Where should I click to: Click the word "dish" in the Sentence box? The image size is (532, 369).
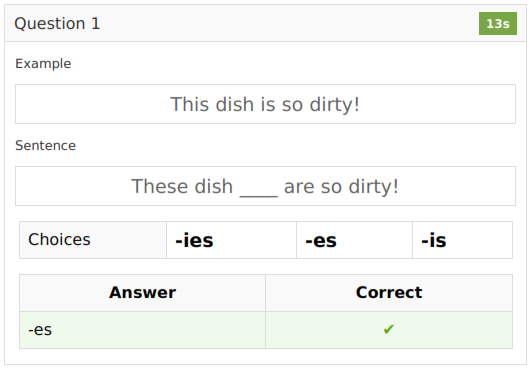pyautogui.click(x=213, y=186)
